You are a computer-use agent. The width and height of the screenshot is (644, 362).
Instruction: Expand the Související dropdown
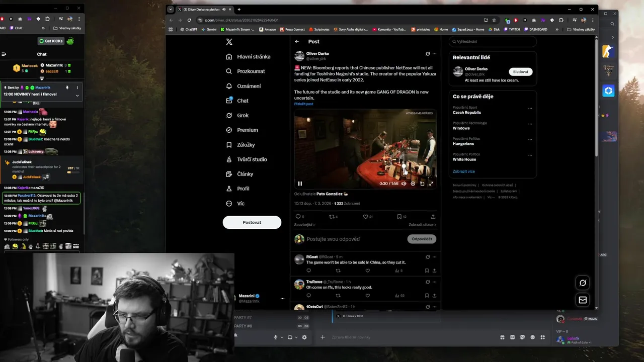pyautogui.click(x=305, y=225)
